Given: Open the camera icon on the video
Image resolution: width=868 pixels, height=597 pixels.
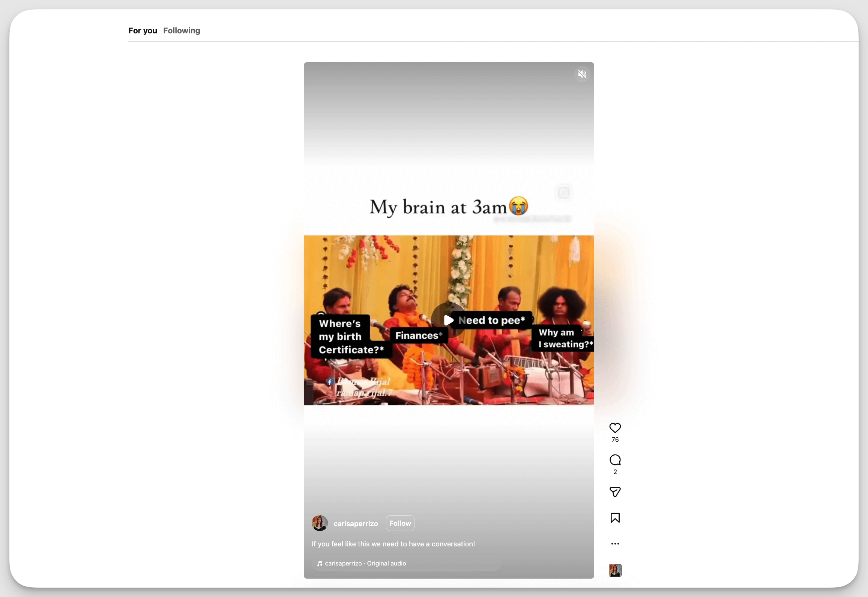Looking at the screenshot, I should click(x=563, y=192).
